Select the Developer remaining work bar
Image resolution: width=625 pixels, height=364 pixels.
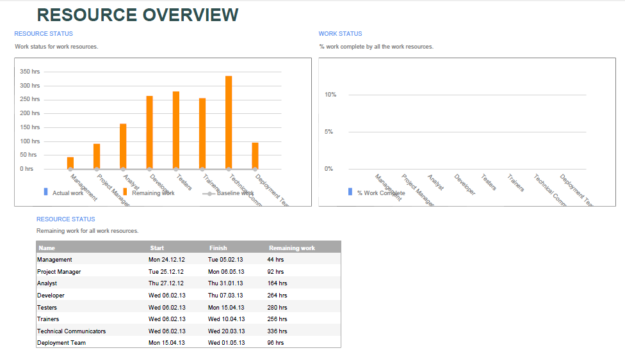(150, 132)
